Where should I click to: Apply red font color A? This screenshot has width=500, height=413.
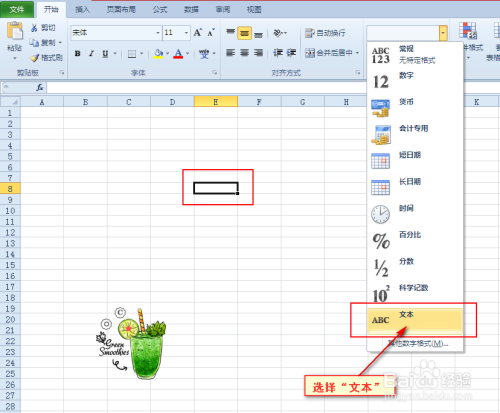(x=178, y=53)
